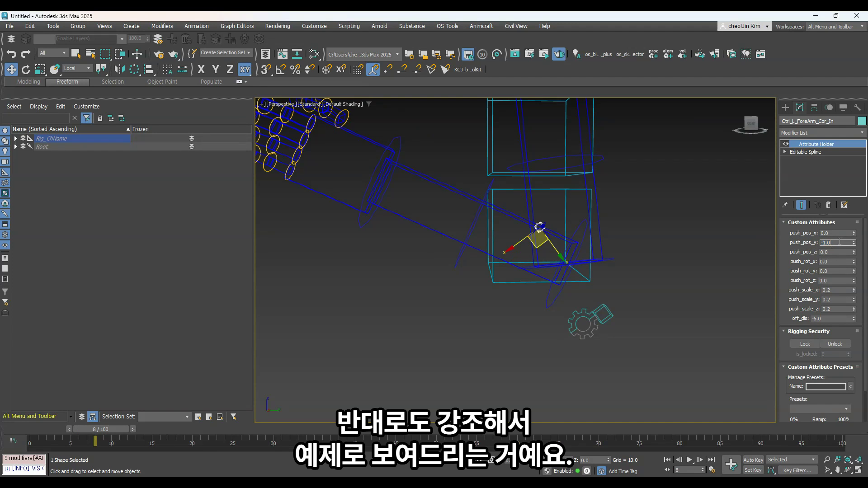Toggle Show End Result button

(x=801, y=205)
